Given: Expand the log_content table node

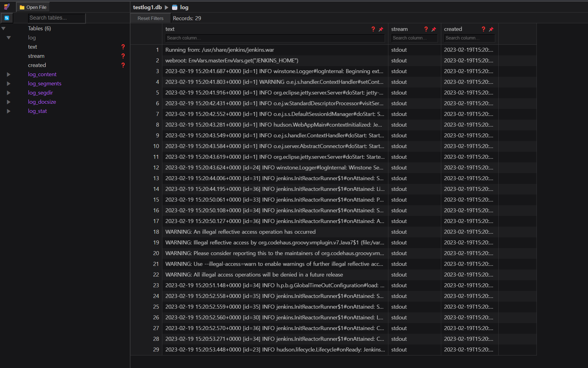Looking at the screenshot, I should coord(9,74).
